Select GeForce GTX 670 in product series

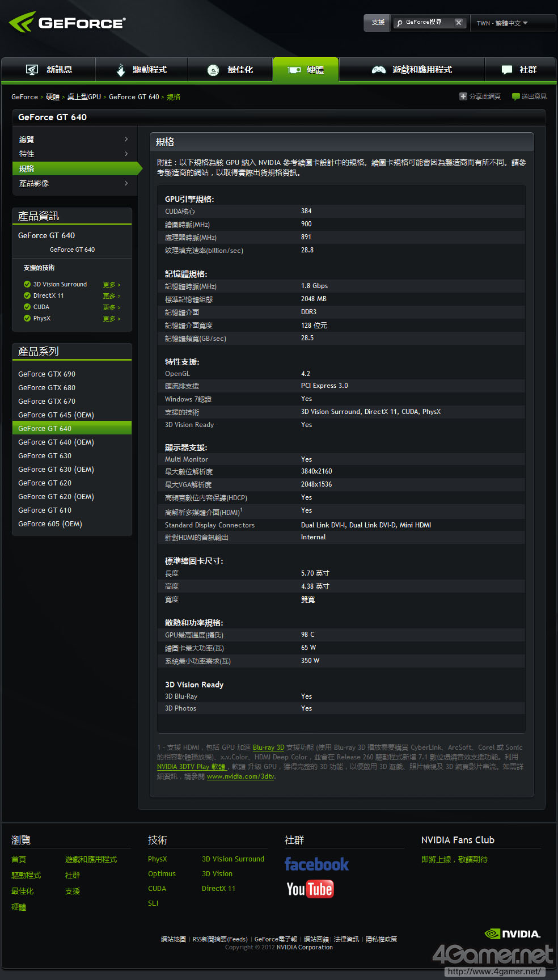[46, 402]
